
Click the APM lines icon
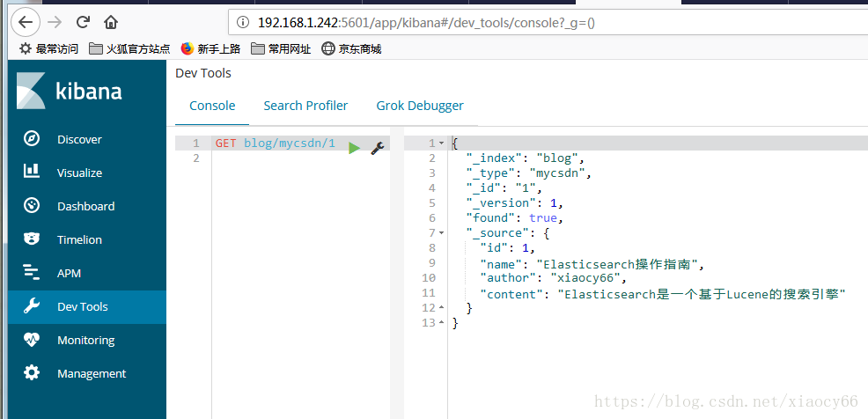coord(32,272)
